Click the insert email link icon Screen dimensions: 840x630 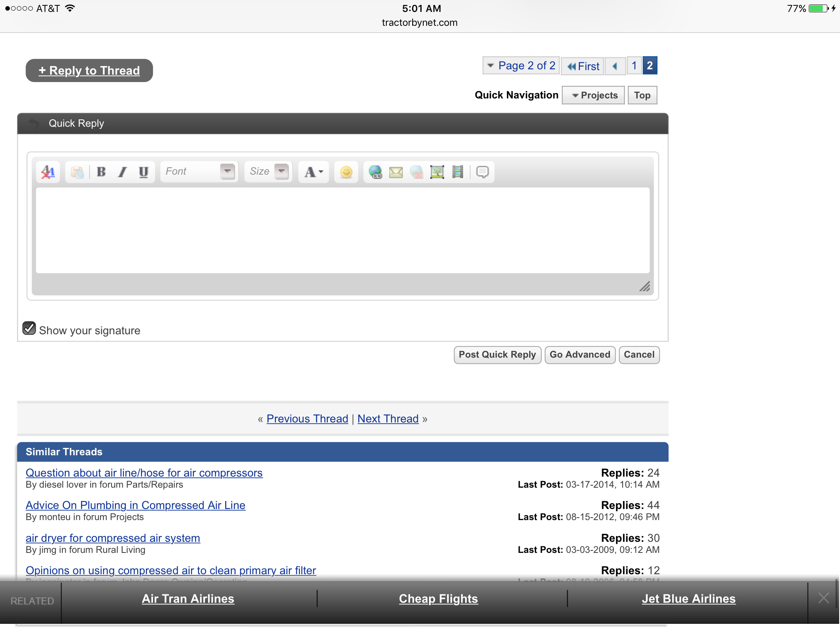(x=396, y=172)
